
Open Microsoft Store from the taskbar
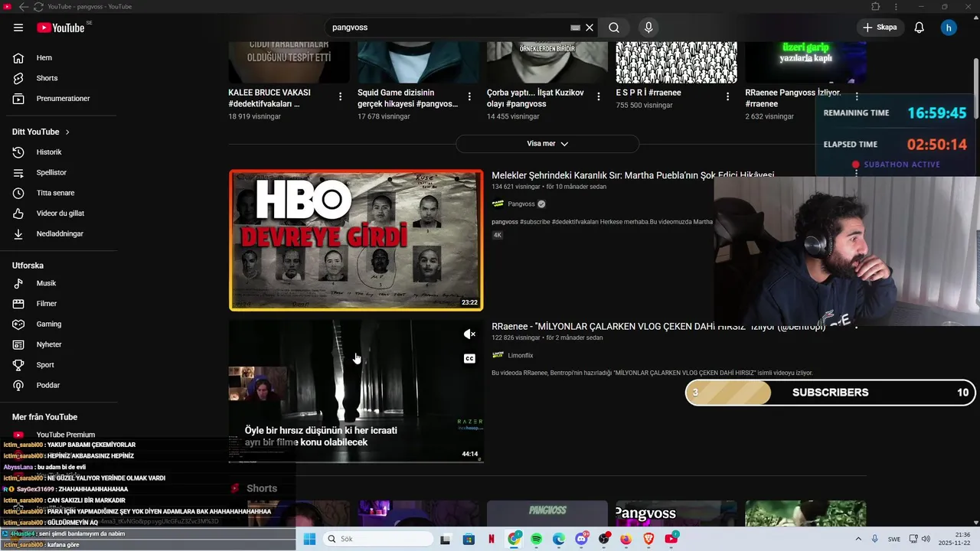[469, 539]
